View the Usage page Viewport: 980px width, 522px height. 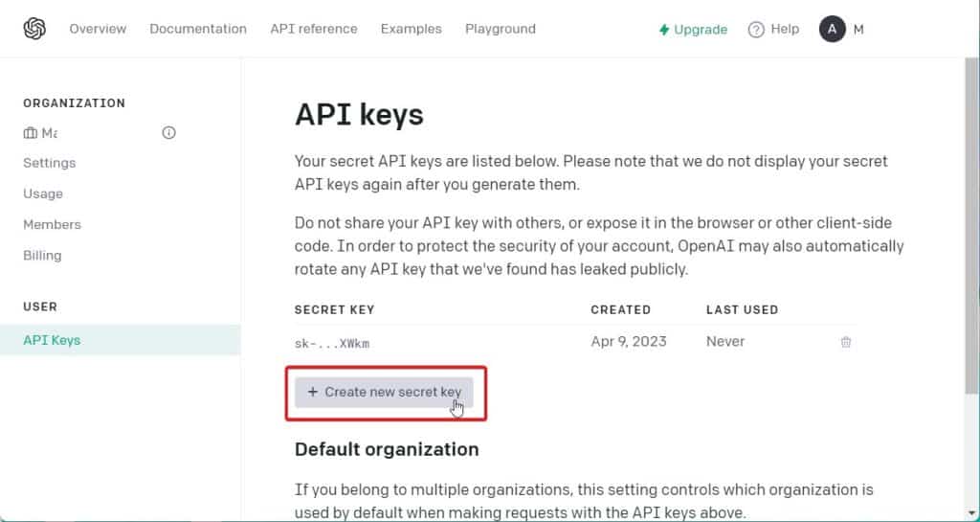tap(43, 193)
